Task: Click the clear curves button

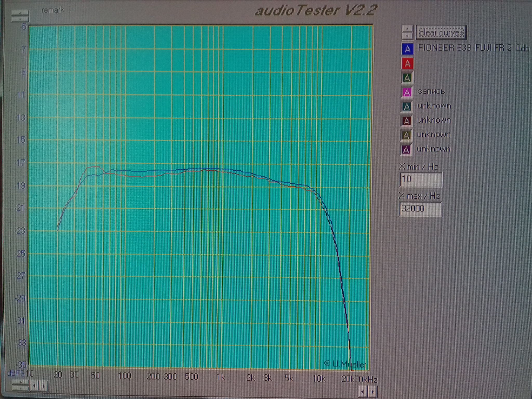Action: 441,33
